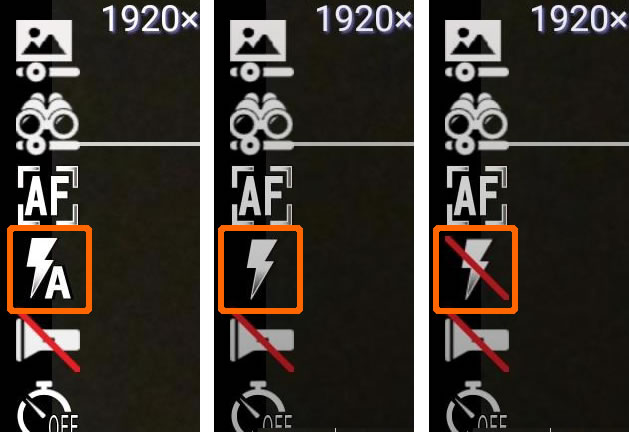This screenshot has width=629, height=432.
Task: Open landscape picture settings icon in right panel
Action: [477, 50]
